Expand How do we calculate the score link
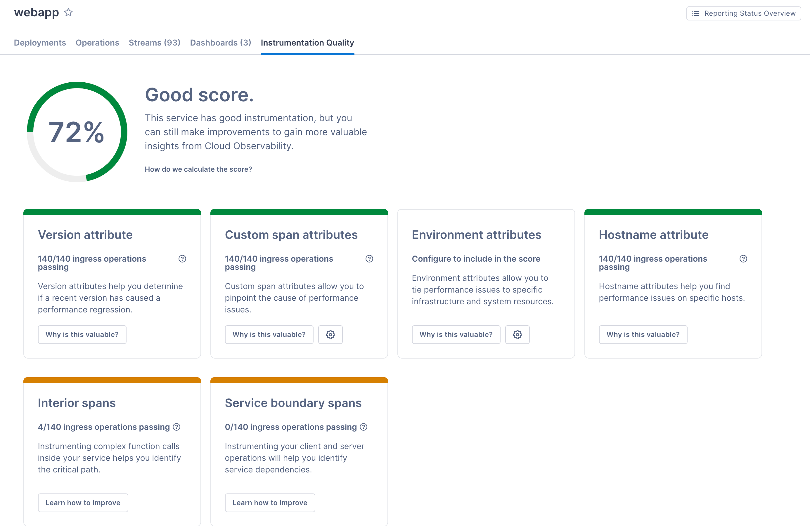810x532 pixels. tap(198, 169)
